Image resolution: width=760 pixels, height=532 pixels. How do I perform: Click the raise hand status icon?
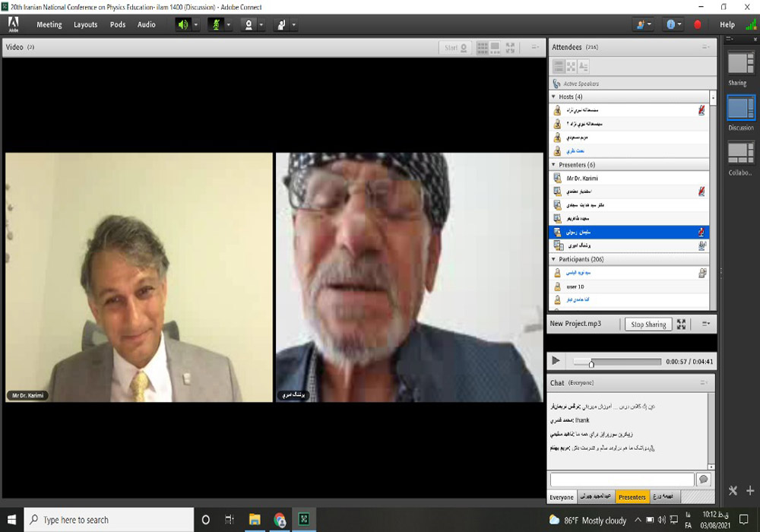[280, 24]
